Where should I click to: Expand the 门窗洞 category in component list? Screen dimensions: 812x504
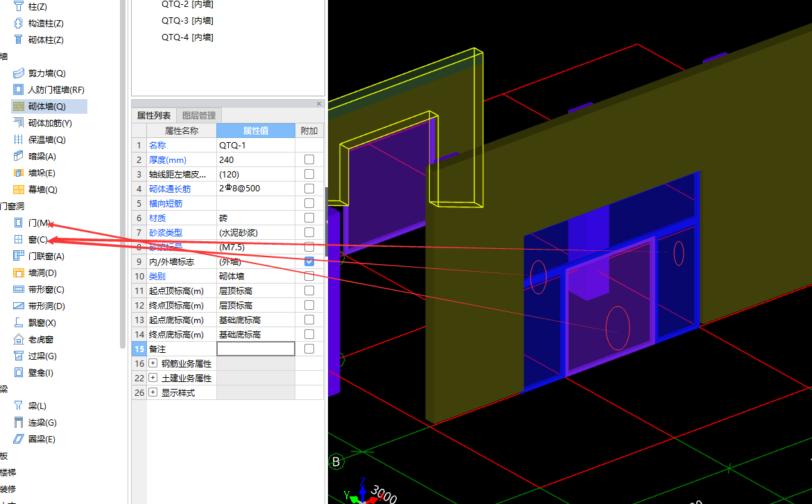pos(12,206)
